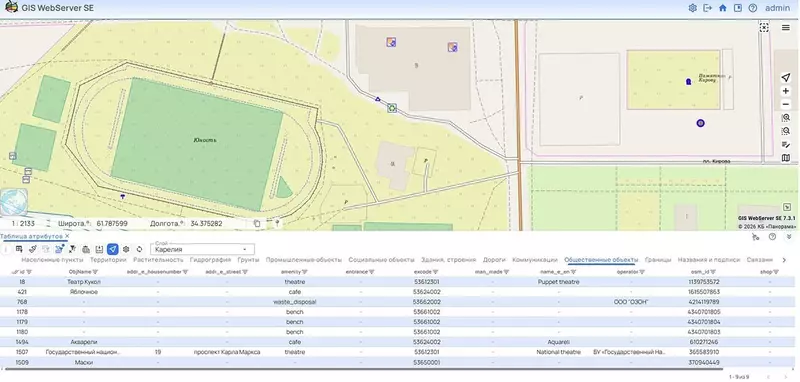Click the link icon in table toolbar
This screenshot has width=800, height=382.
(x=32, y=249)
